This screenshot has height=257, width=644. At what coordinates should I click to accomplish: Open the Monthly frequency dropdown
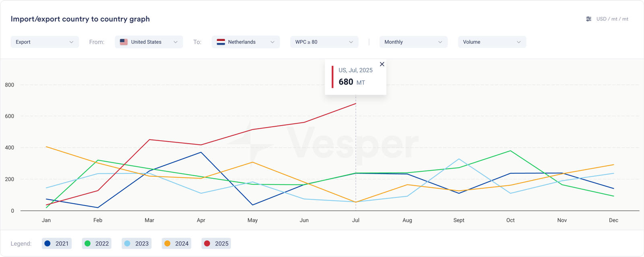click(x=413, y=42)
